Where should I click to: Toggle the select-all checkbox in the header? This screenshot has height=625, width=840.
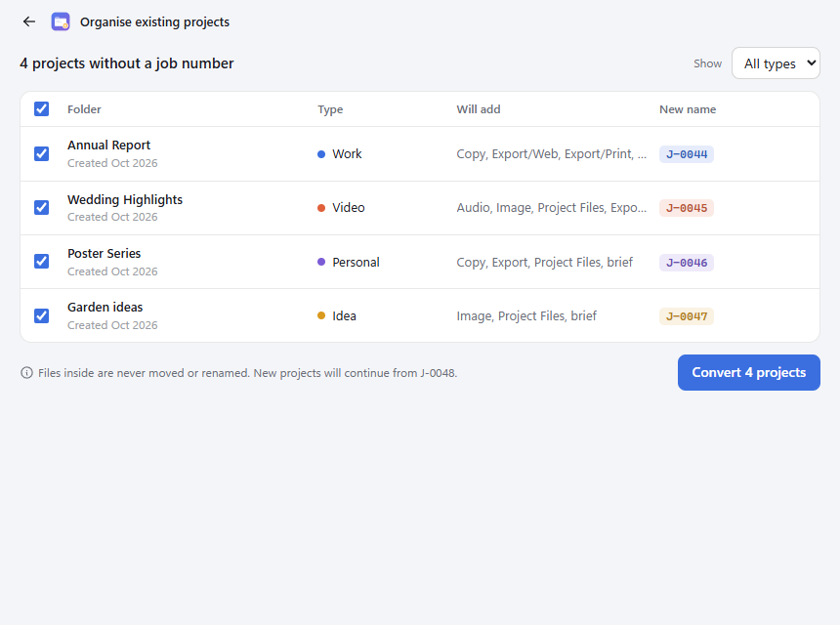41,109
